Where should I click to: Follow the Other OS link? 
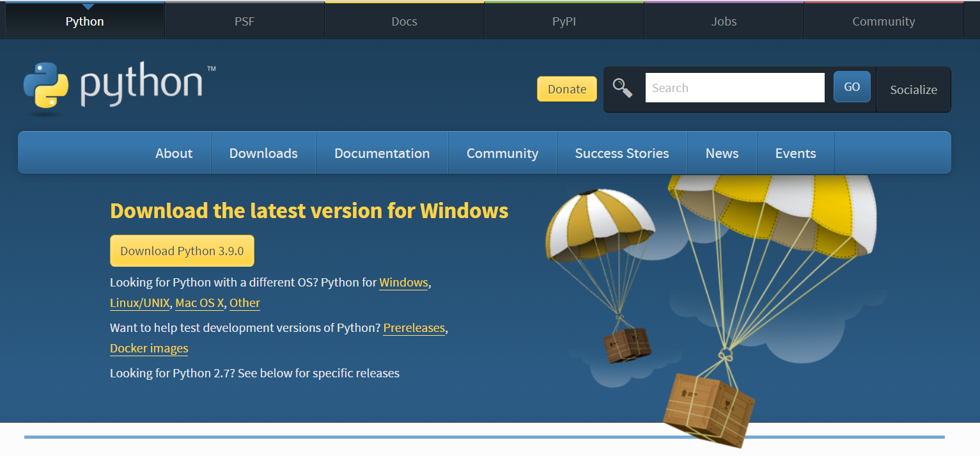pyautogui.click(x=245, y=303)
